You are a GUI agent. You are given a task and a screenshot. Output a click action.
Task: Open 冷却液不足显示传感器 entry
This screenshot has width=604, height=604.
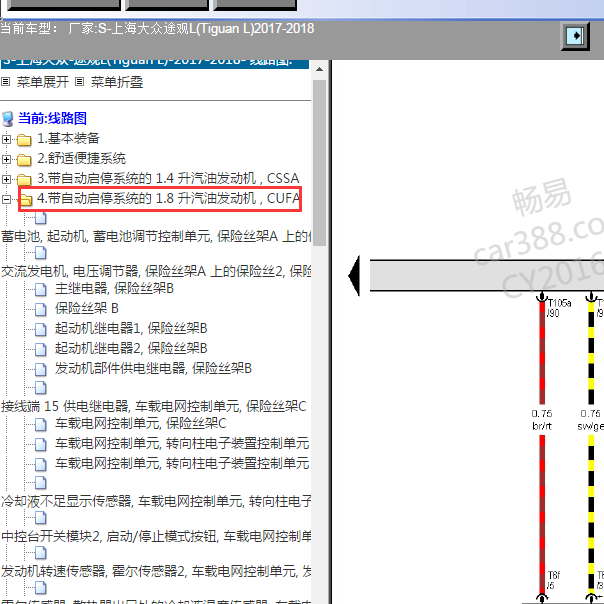click(156, 501)
